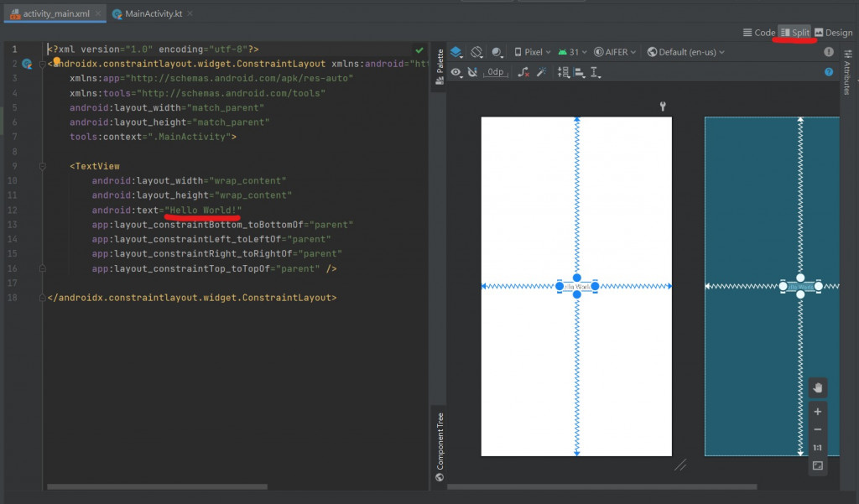Close the MainActivity.kt tab

click(190, 13)
